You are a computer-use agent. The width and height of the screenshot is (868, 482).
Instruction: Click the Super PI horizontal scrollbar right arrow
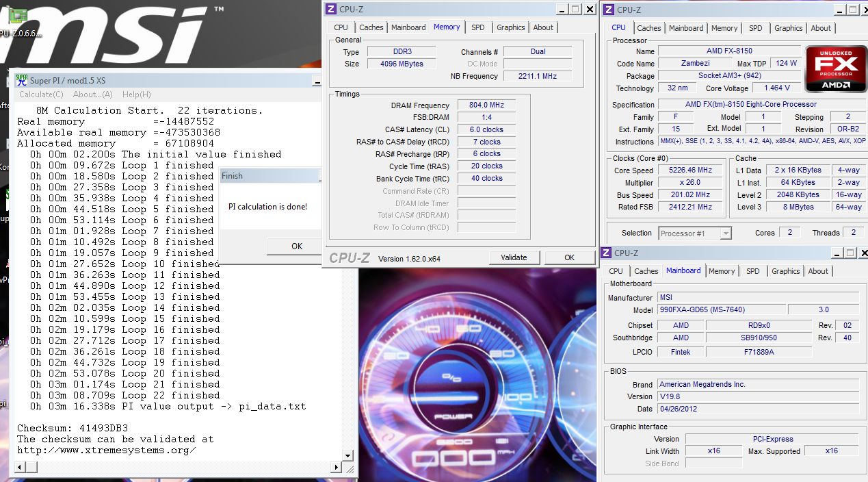pyautogui.click(x=336, y=467)
